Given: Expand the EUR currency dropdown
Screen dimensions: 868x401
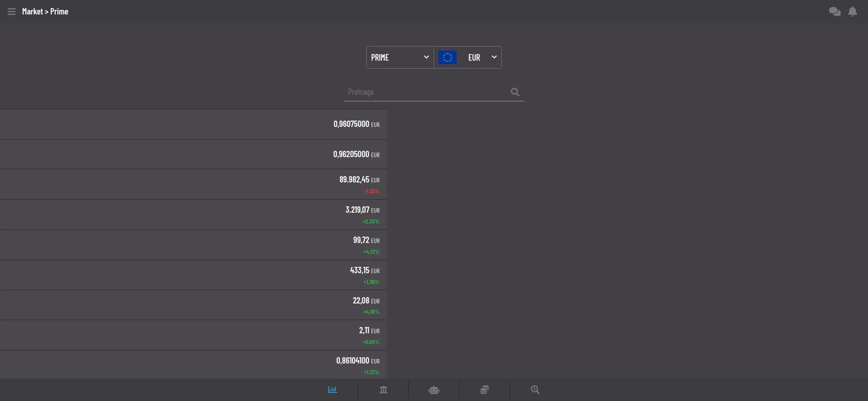Looking at the screenshot, I should click(x=468, y=57).
